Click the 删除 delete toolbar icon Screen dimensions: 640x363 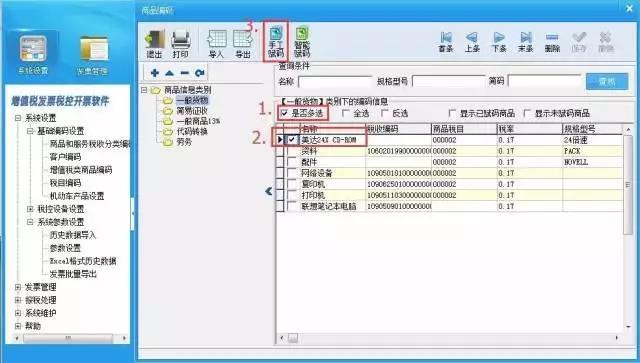(552, 42)
